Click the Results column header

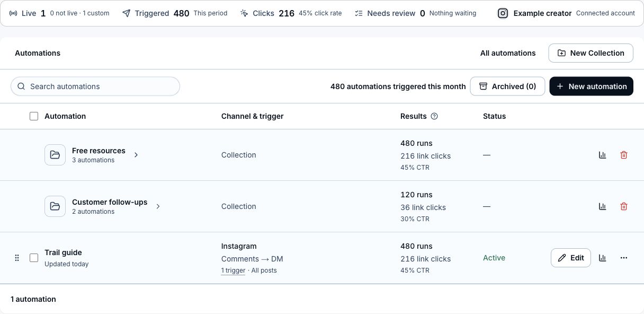tap(413, 116)
